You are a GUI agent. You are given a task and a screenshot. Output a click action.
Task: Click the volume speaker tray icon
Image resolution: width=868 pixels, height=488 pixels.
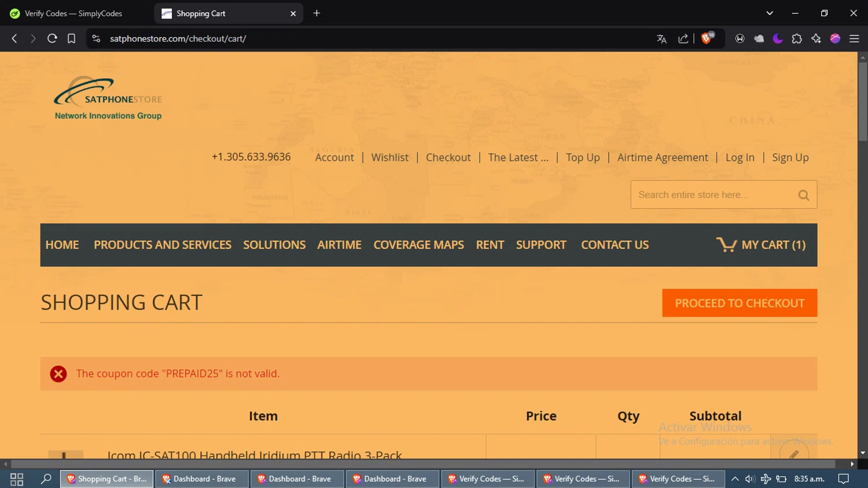tap(750, 479)
